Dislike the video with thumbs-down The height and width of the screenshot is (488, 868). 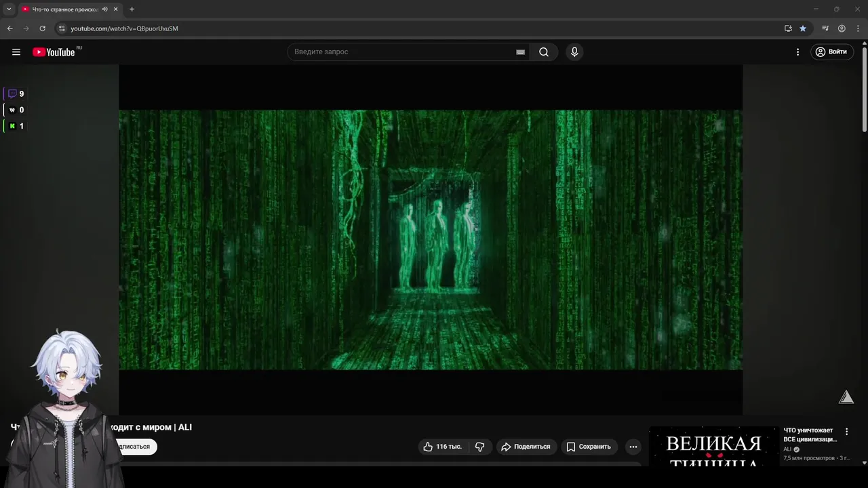480,447
